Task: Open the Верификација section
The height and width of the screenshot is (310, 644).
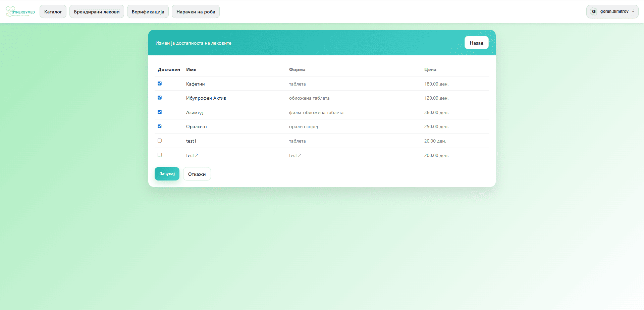Action: [x=148, y=12]
